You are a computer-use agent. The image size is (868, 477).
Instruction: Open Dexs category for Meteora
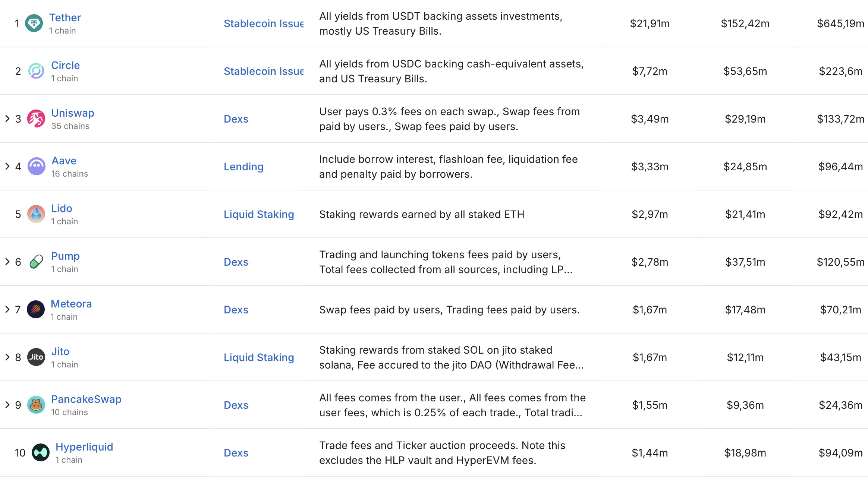(236, 310)
